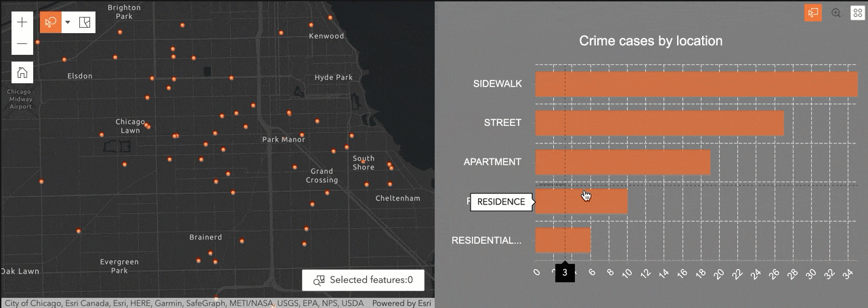Activate the lasso select tool

pos(50,22)
